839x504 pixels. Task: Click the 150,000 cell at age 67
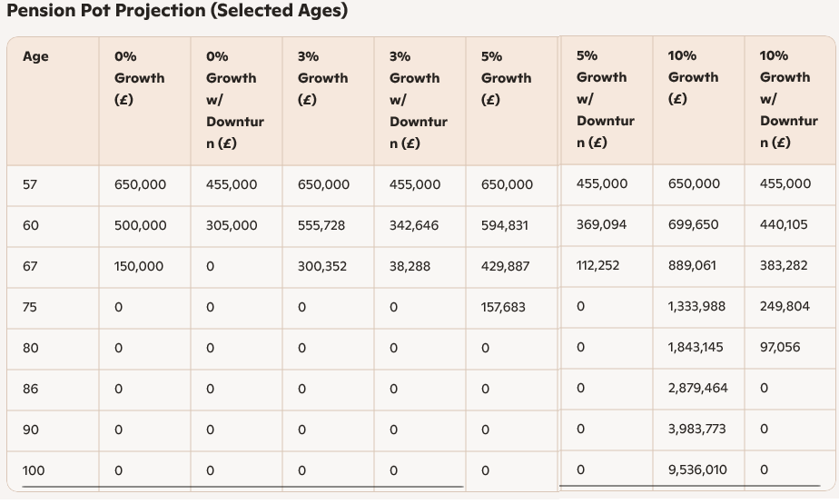139,266
